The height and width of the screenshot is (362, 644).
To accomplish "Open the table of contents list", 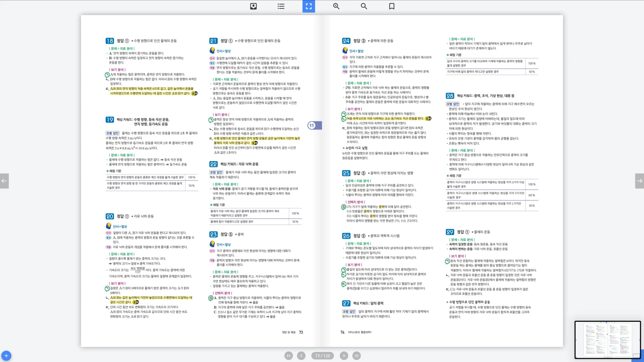I will pyautogui.click(x=281, y=6).
